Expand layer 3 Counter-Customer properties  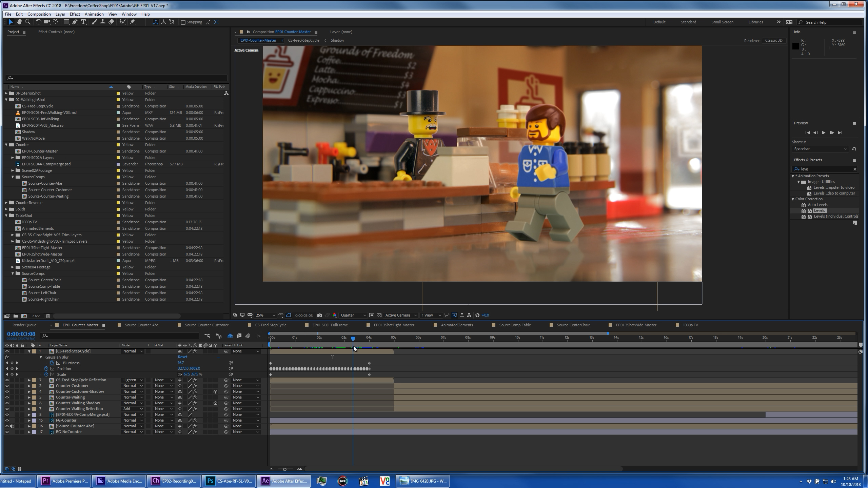pos(29,386)
